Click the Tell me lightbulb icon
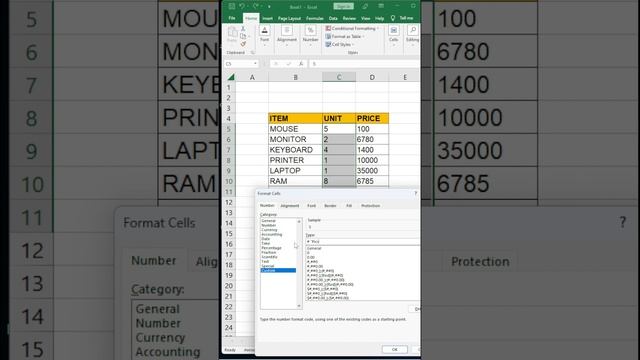This screenshot has width=640, height=360. coord(393,18)
